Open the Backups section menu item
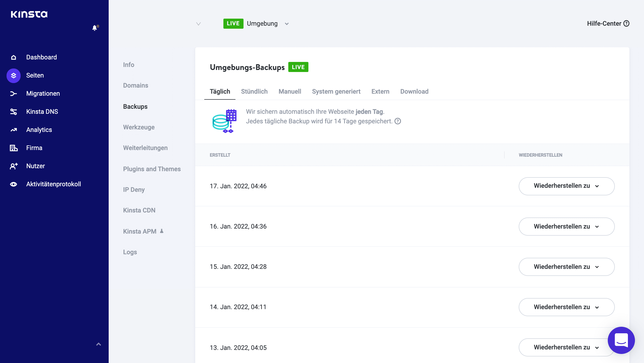This screenshot has width=644, height=363. click(x=135, y=106)
